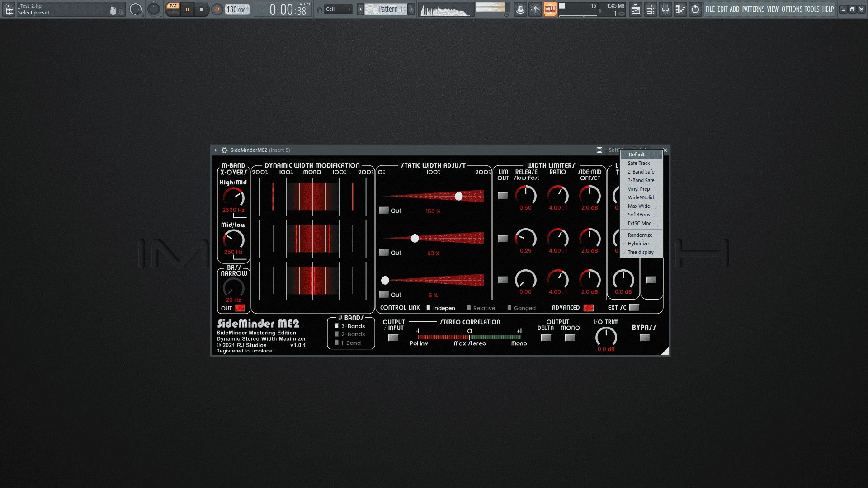
Task: Stop playback with the stop button
Action: point(202,9)
